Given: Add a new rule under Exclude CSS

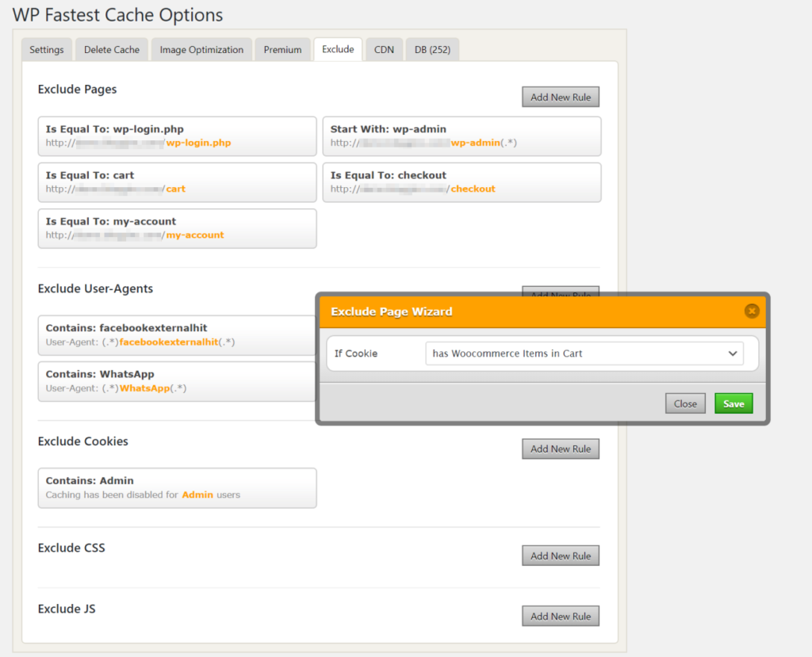Looking at the screenshot, I should [x=561, y=556].
